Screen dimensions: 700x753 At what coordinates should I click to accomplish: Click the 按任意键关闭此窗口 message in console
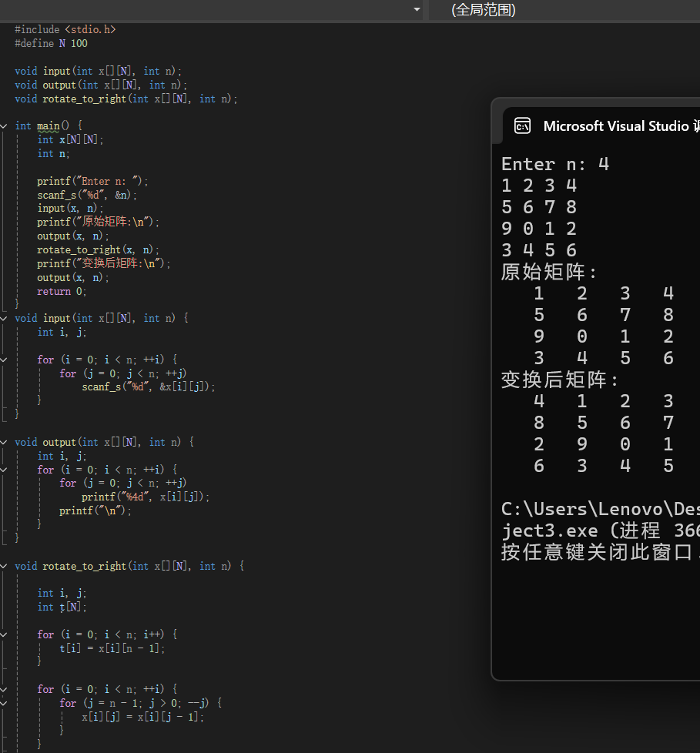(600, 552)
